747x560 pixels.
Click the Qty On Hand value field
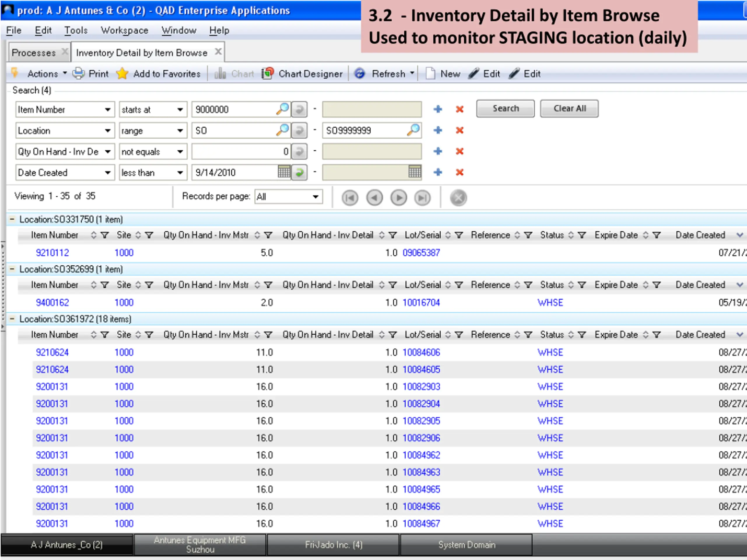[241, 151]
